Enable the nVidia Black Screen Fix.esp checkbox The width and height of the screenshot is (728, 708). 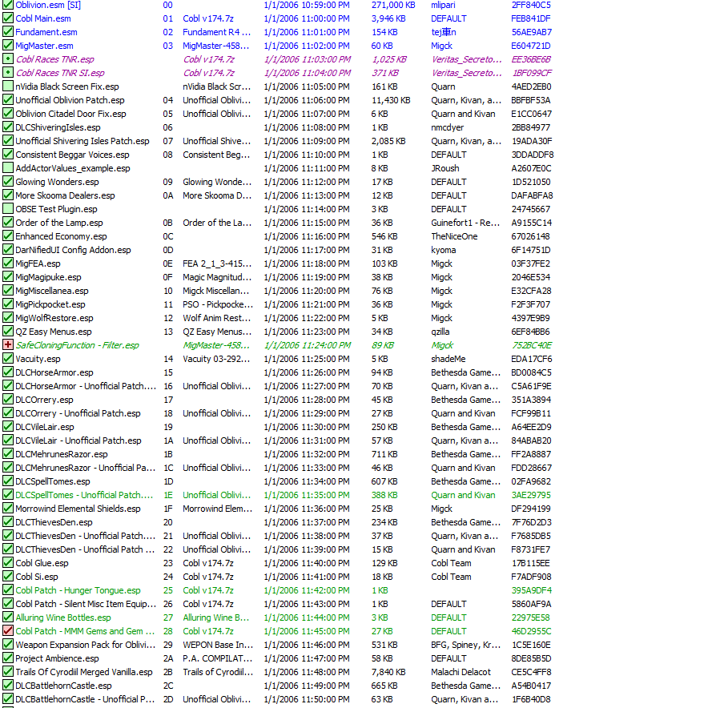[x=8, y=86]
